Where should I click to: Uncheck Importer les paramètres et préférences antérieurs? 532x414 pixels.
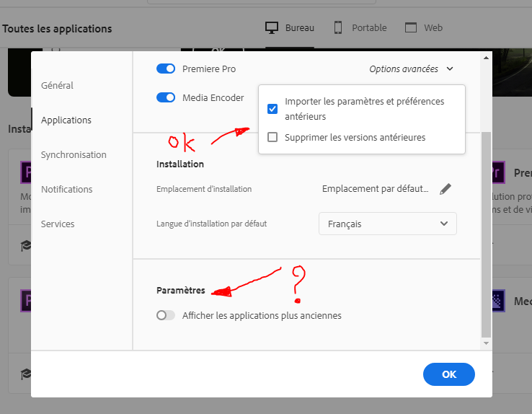tap(272, 109)
